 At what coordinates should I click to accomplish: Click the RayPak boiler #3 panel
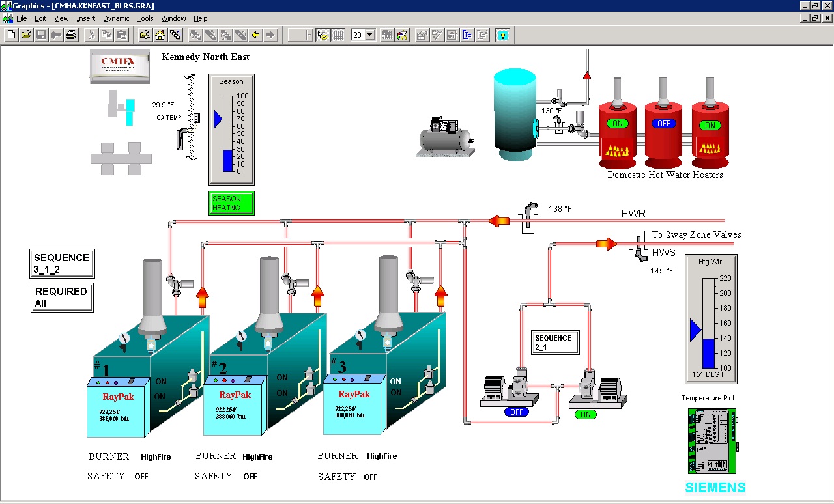click(x=354, y=404)
